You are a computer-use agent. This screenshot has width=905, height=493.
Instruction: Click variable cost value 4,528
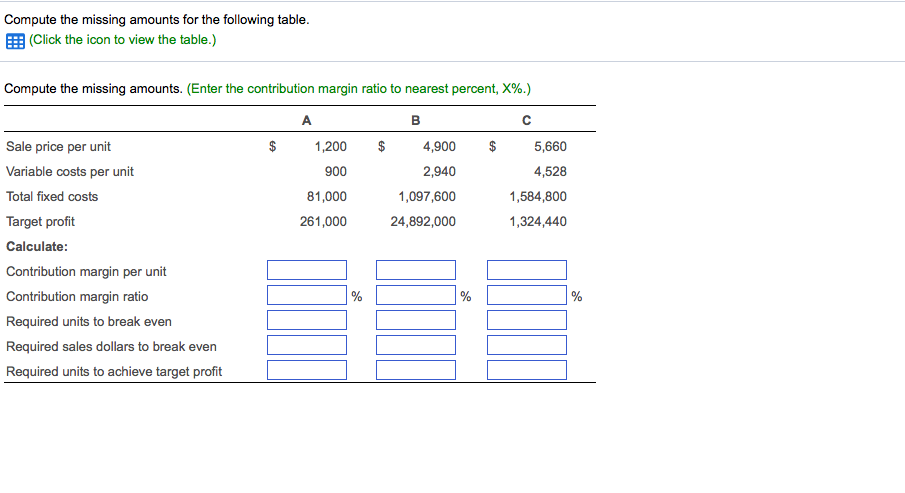coord(550,171)
